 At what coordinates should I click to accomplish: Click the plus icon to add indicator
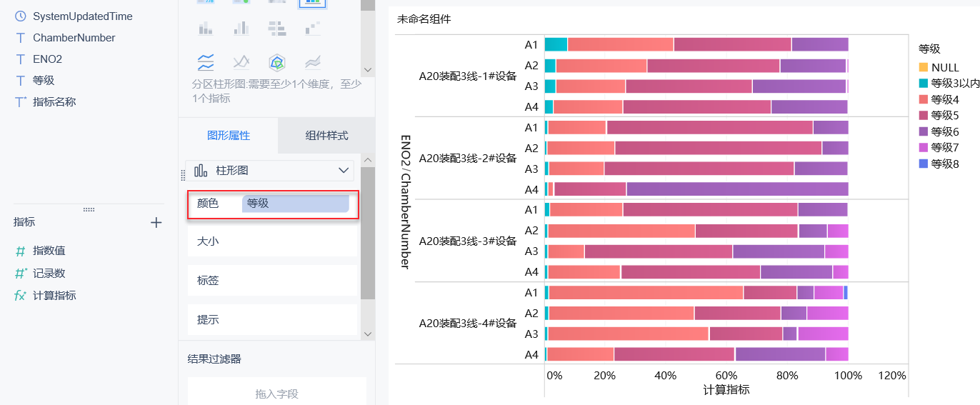point(156,223)
